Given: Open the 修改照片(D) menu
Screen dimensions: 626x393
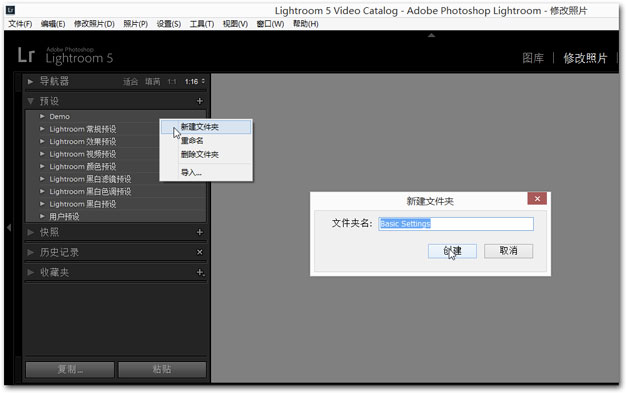Looking at the screenshot, I should [x=94, y=24].
